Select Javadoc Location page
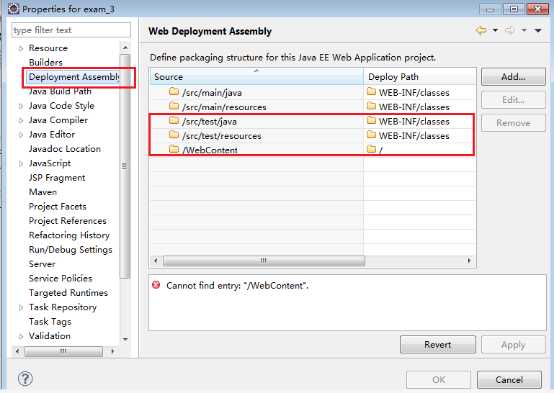 click(x=65, y=149)
